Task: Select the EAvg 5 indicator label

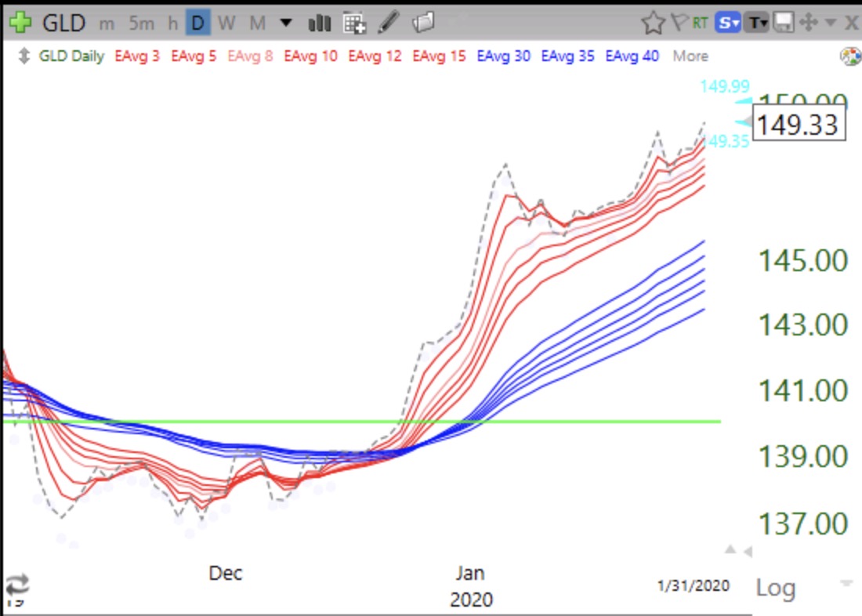Action: pyautogui.click(x=194, y=56)
